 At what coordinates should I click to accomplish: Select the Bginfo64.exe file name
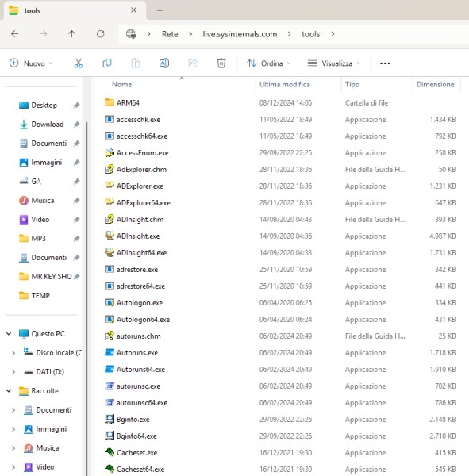[x=136, y=436]
